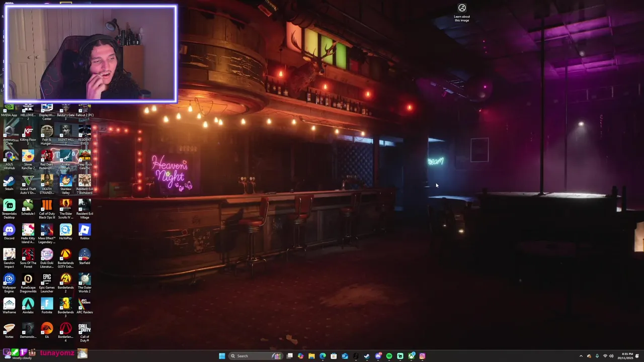Select the SILENT HILL 2 desktop icon
This screenshot has height=362, width=644.
tap(65, 135)
